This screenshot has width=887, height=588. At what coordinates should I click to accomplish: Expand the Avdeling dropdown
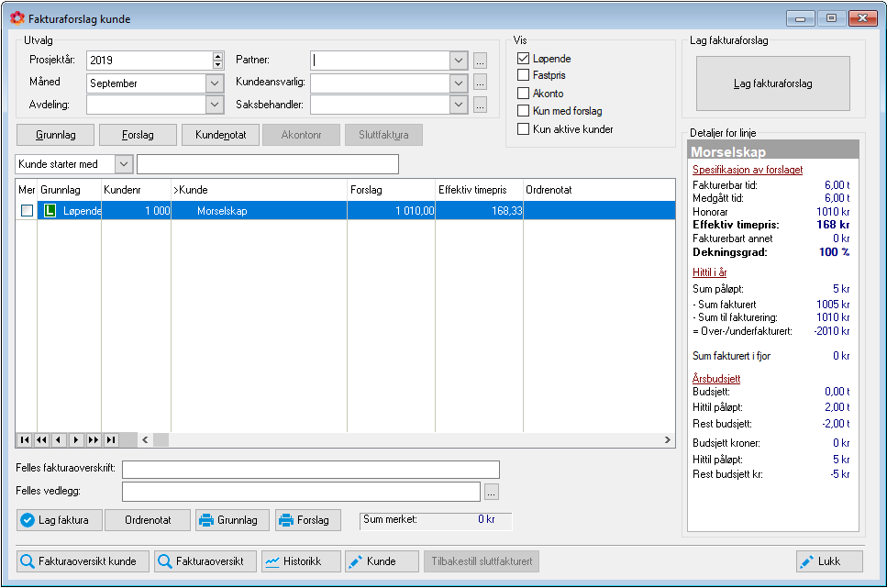(215, 105)
